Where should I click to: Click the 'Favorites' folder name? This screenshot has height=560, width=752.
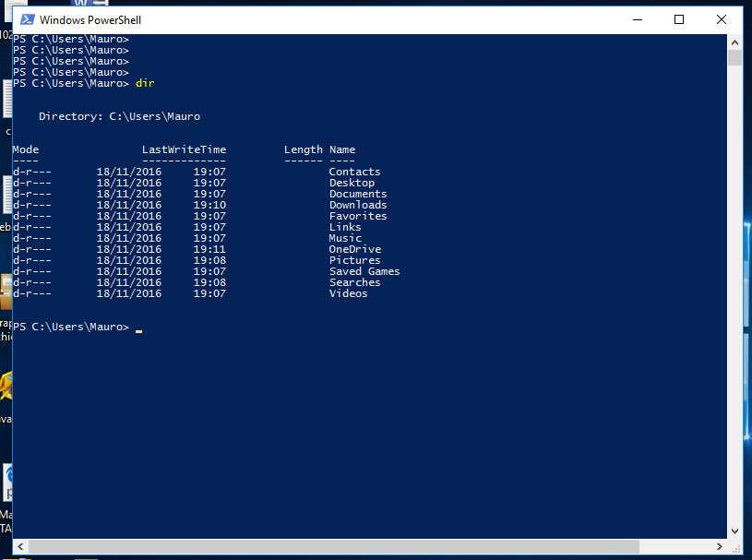pyautogui.click(x=358, y=216)
